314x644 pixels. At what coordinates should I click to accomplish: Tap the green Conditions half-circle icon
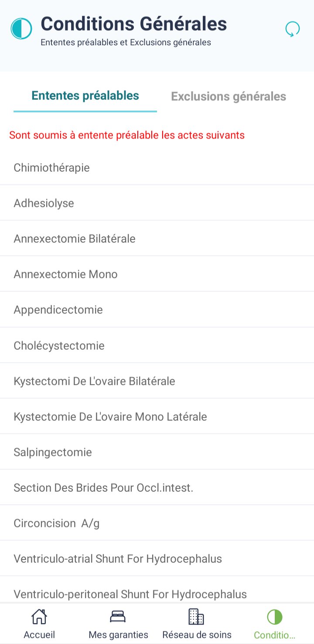pos(275,617)
